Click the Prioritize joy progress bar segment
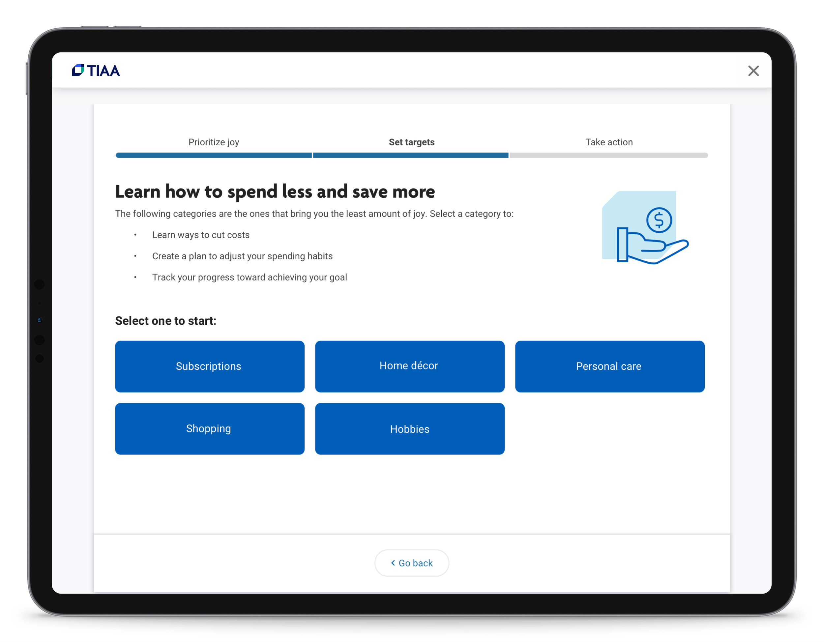The image size is (824, 644). (x=214, y=155)
